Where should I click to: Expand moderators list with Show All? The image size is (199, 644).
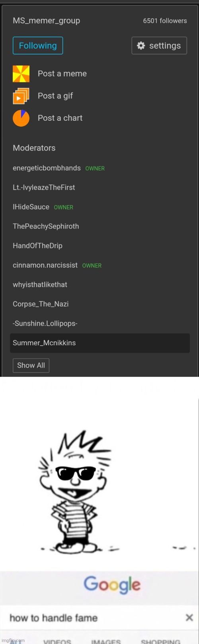[x=31, y=365]
